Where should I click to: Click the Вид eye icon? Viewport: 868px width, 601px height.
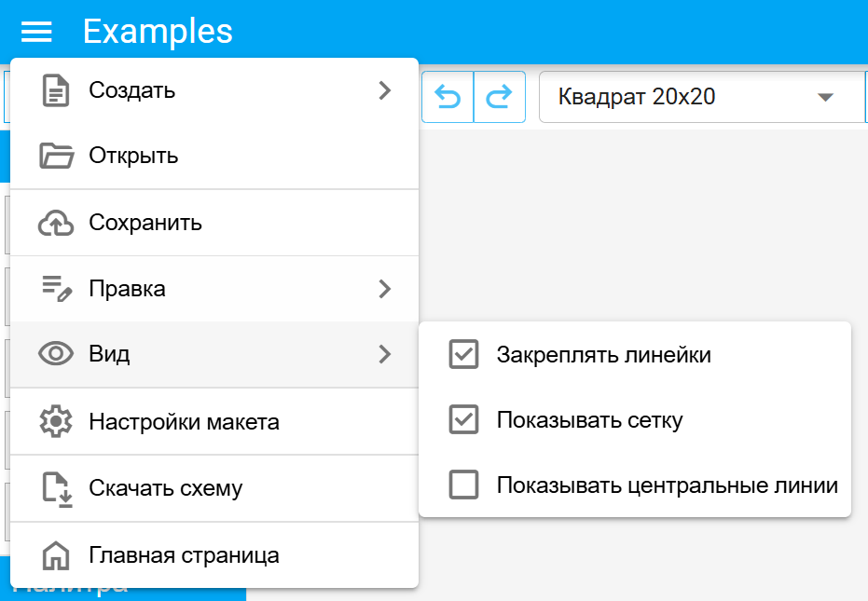pyautogui.click(x=56, y=355)
